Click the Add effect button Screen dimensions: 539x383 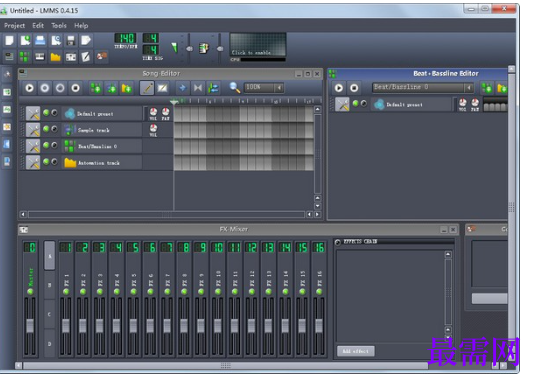pyautogui.click(x=356, y=351)
